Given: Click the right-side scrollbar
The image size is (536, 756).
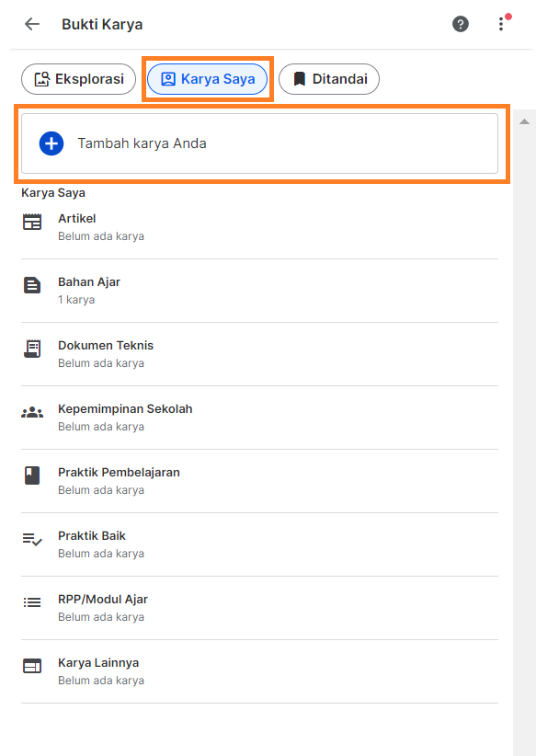Looking at the screenshot, I should [x=526, y=368].
